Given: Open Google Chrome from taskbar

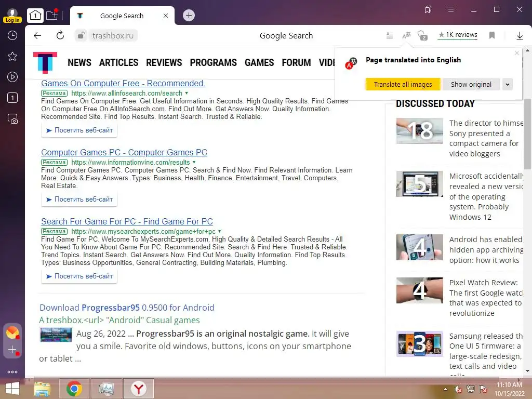Looking at the screenshot, I should (74, 389).
